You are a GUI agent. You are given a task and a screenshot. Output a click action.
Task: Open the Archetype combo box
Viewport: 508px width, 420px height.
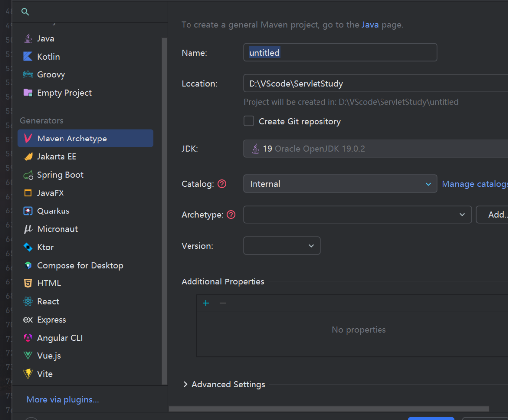(357, 215)
